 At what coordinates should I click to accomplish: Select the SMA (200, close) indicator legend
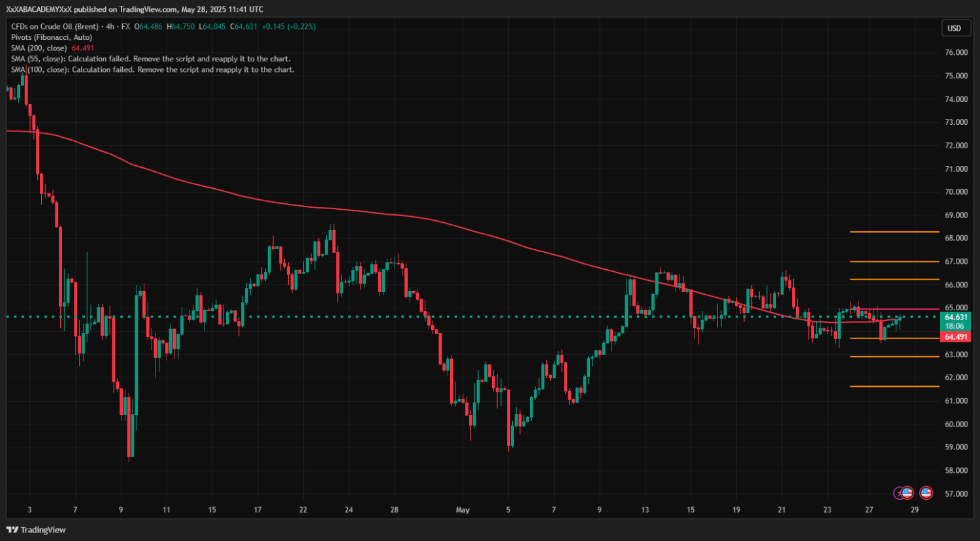tap(39, 48)
